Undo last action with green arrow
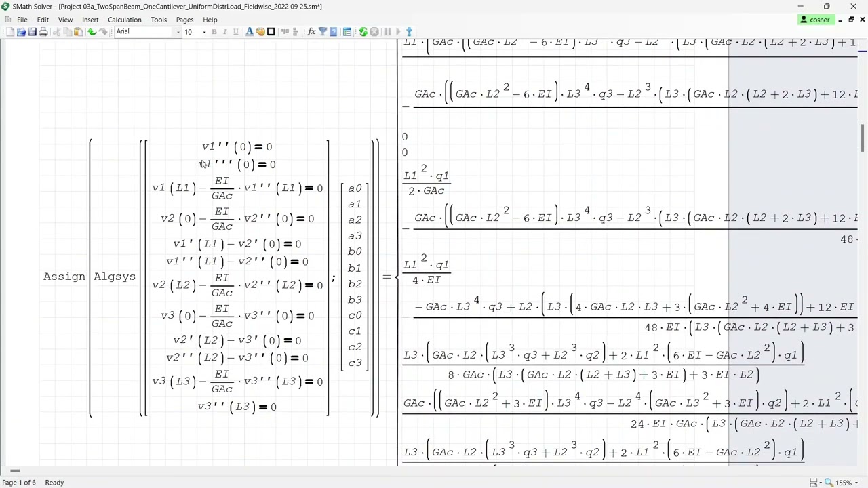This screenshot has height=488, width=868. 92,32
